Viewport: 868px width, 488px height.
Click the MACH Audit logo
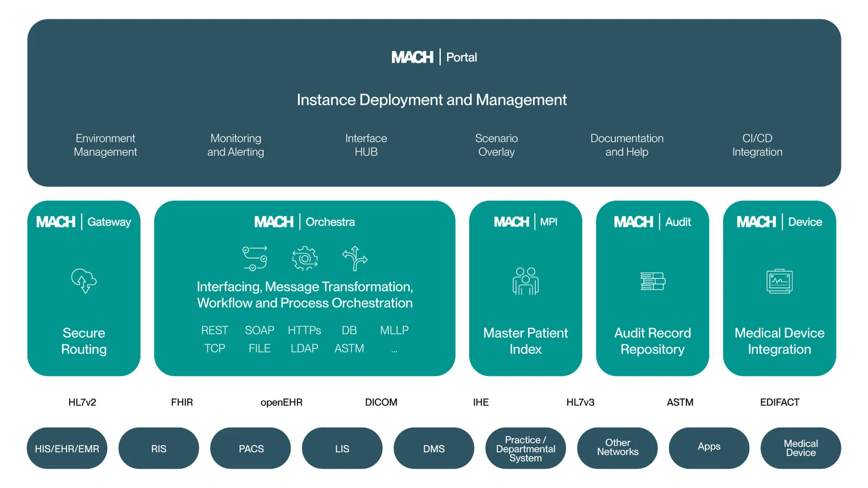pyautogui.click(x=652, y=222)
